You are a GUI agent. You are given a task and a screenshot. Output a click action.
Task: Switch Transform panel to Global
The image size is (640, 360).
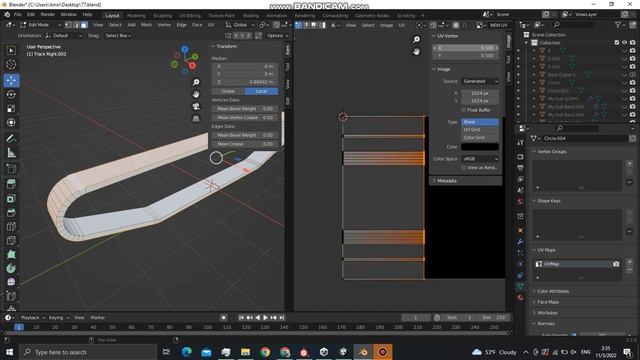click(228, 91)
